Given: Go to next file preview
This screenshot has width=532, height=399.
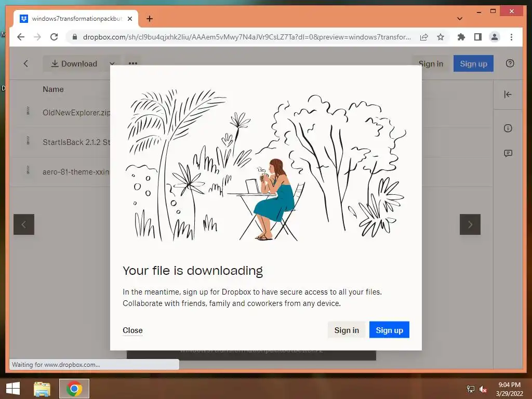Looking at the screenshot, I should (470, 224).
